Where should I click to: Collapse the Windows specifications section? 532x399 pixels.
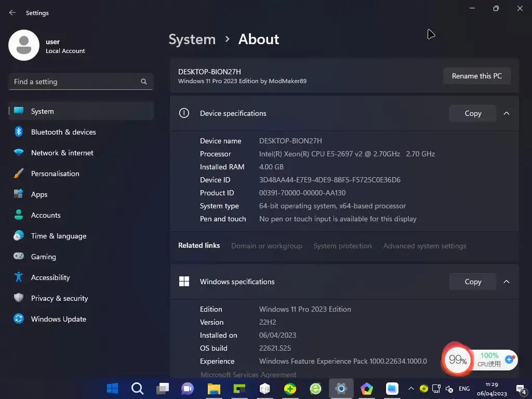pos(506,282)
